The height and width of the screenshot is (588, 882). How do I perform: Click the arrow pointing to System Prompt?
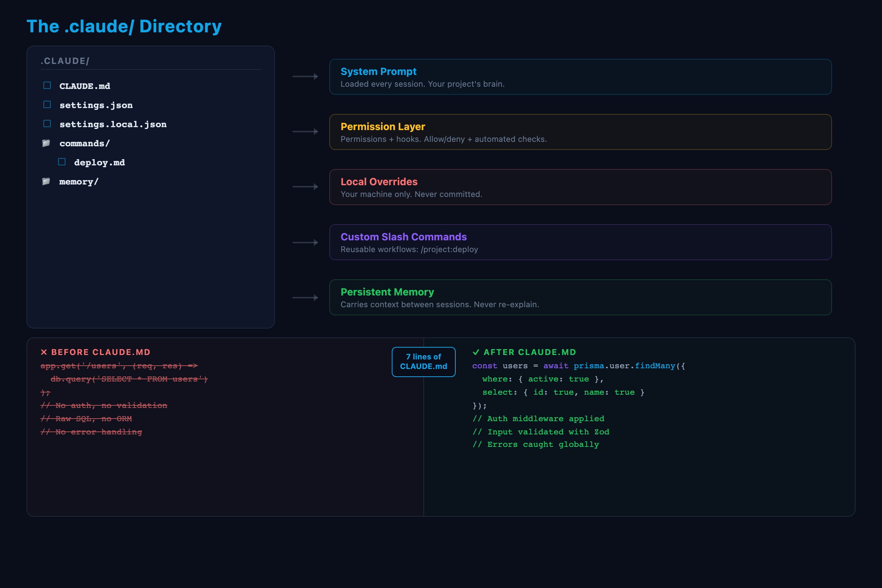[x=305, y=76]
